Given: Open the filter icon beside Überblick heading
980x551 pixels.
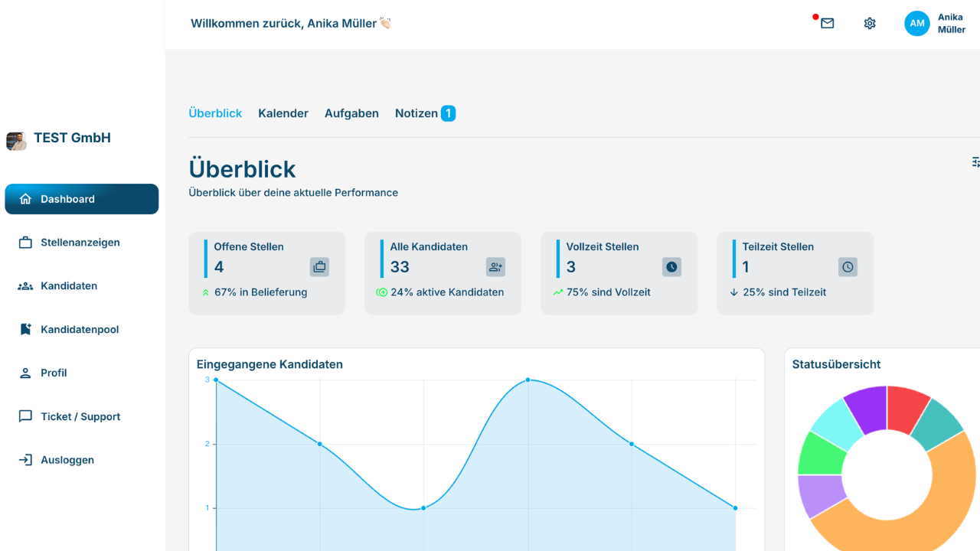Looking at the screenshot, I should 975,162.
